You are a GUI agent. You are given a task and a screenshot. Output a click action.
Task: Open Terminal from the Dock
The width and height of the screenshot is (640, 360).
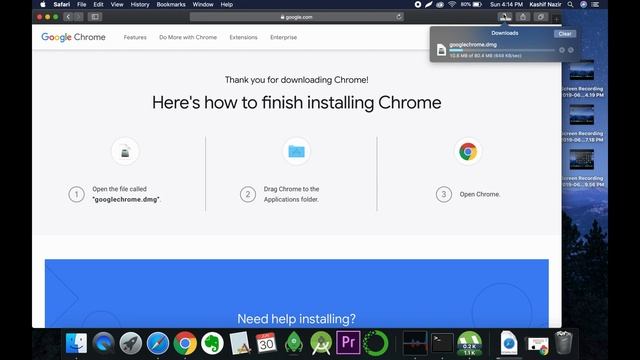click(442, 343)
